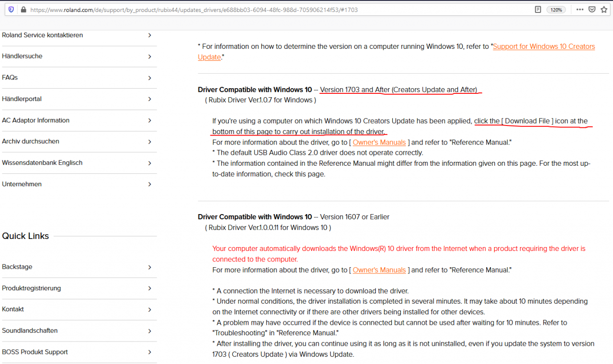Click the Produktregistrierung chevron icon

click(150, 288)
